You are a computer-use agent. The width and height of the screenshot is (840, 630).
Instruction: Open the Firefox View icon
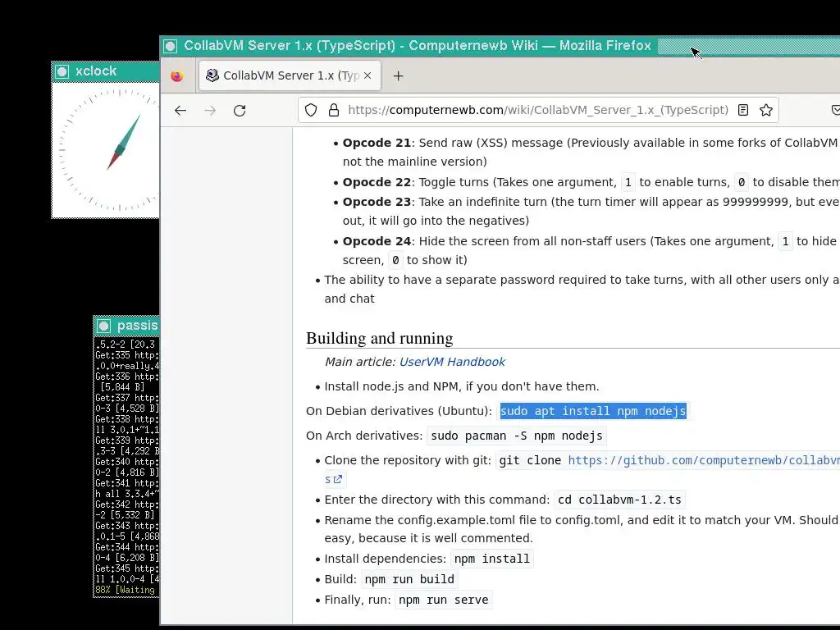pyautogui.click(x=177, y=76)
